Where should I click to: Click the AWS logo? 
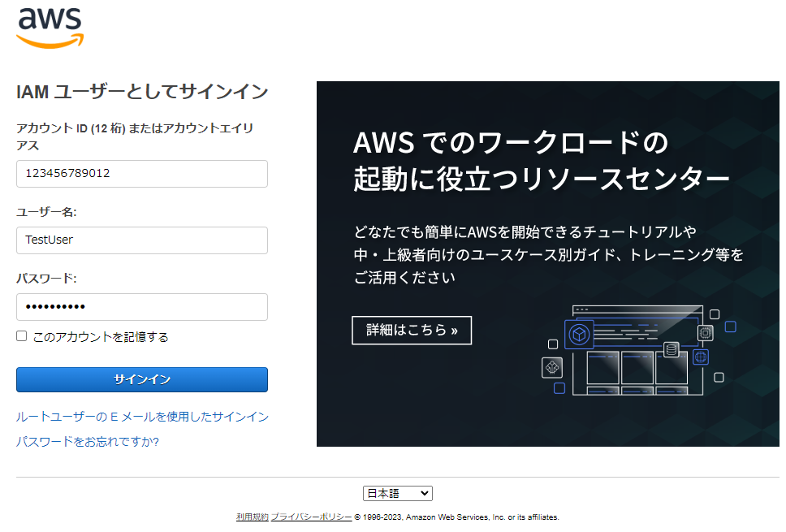[50, 27]
